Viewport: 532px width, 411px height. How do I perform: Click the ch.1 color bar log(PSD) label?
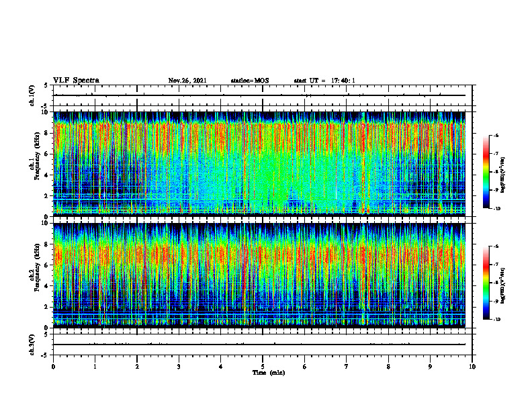click(x=503, y=175)
